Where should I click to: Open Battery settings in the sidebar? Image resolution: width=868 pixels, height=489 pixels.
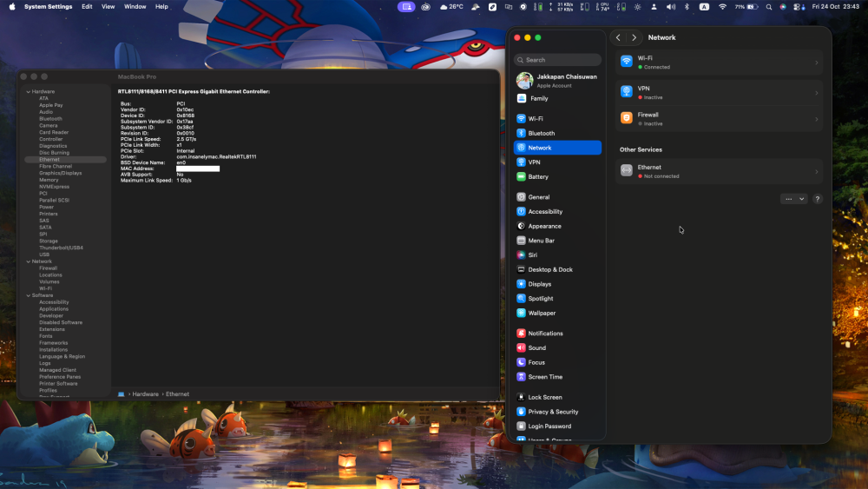[x=557, y=176]
